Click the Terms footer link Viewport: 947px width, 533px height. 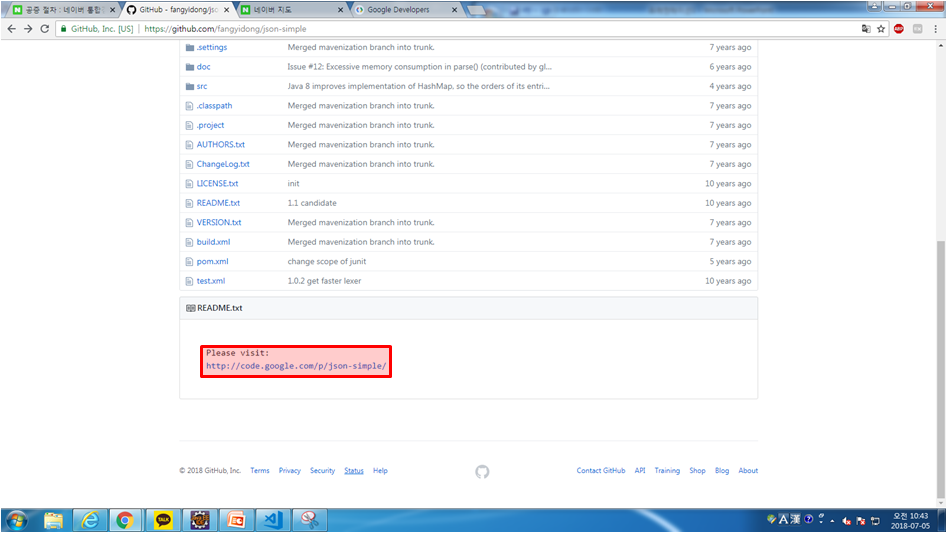pyautogui.click(x=260, y=470)
